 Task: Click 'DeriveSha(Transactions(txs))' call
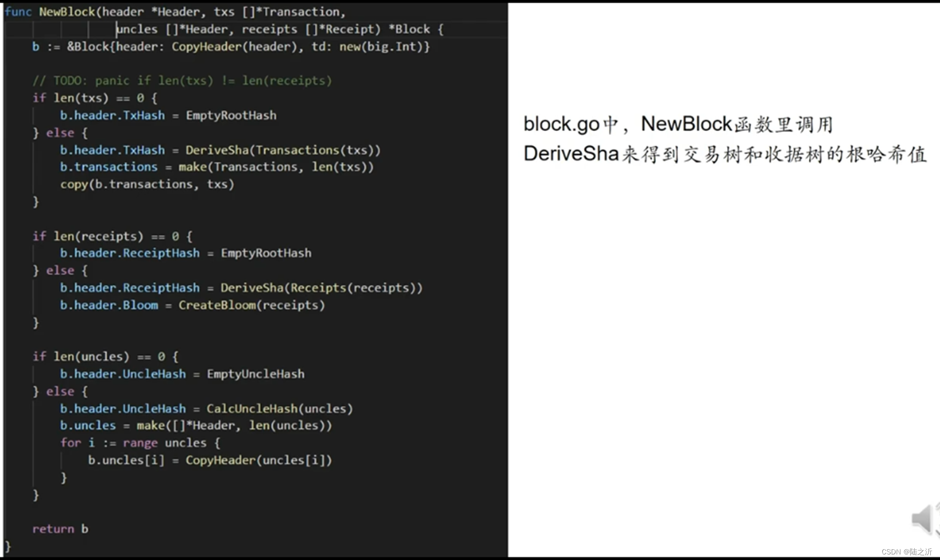[x=283, y=150]
